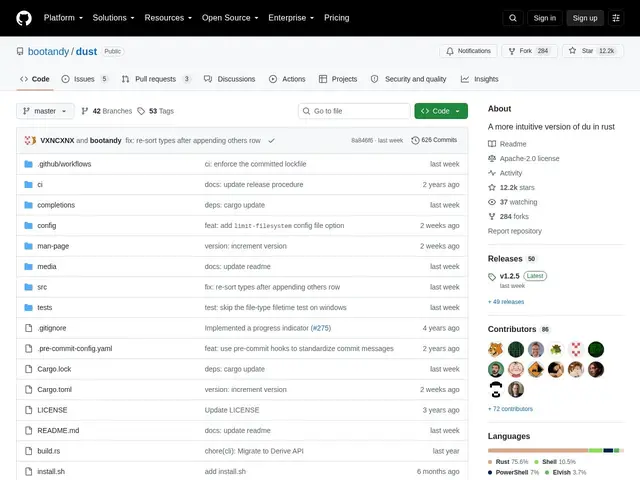The height and width of the screenshot is (480, 640).
Task: Click the branches icon beside 42 Branches
Action: 85,111
